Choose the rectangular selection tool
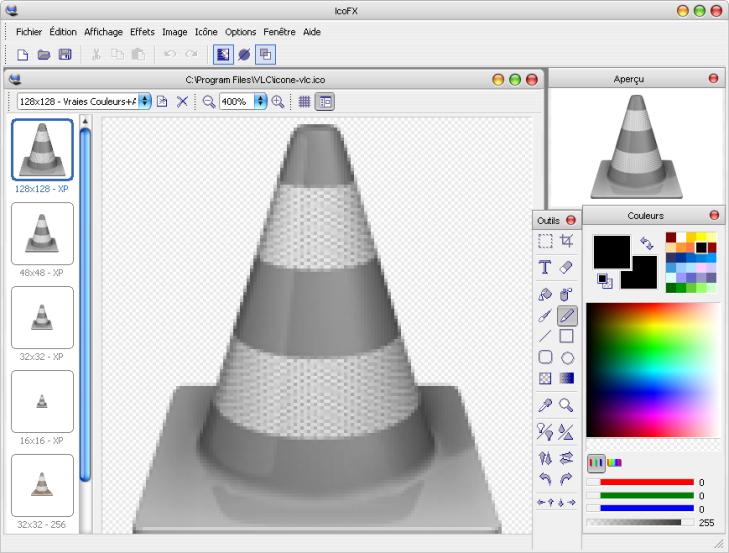Image resolution: width=729 pixels, height=553 pixels. (545, 241)
